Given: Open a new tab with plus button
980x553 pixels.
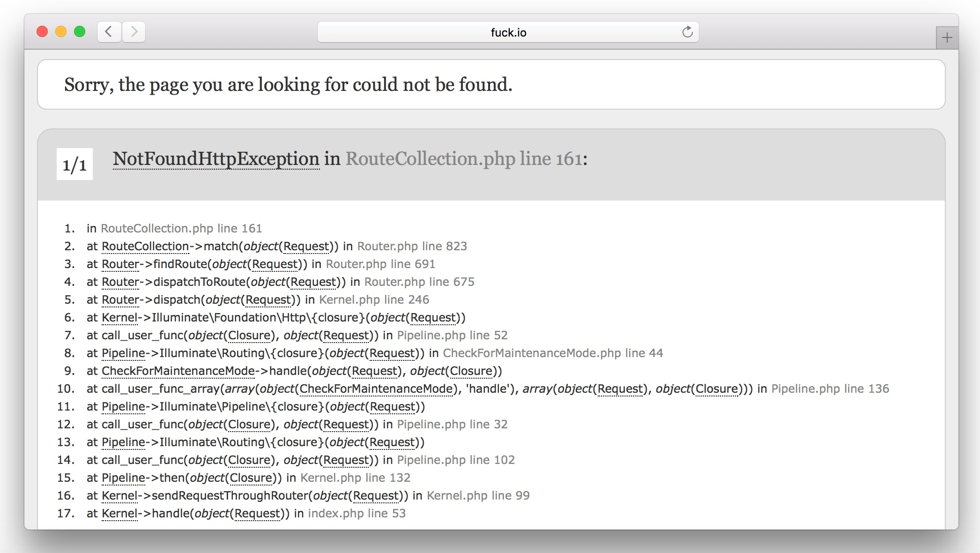Looking at the screenshot, I should pyautogui.click(x=947, y=38).
